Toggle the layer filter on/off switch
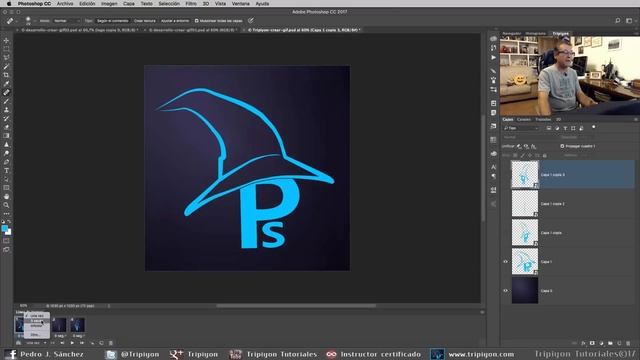640x360 pixels. (x=593, y=127)
